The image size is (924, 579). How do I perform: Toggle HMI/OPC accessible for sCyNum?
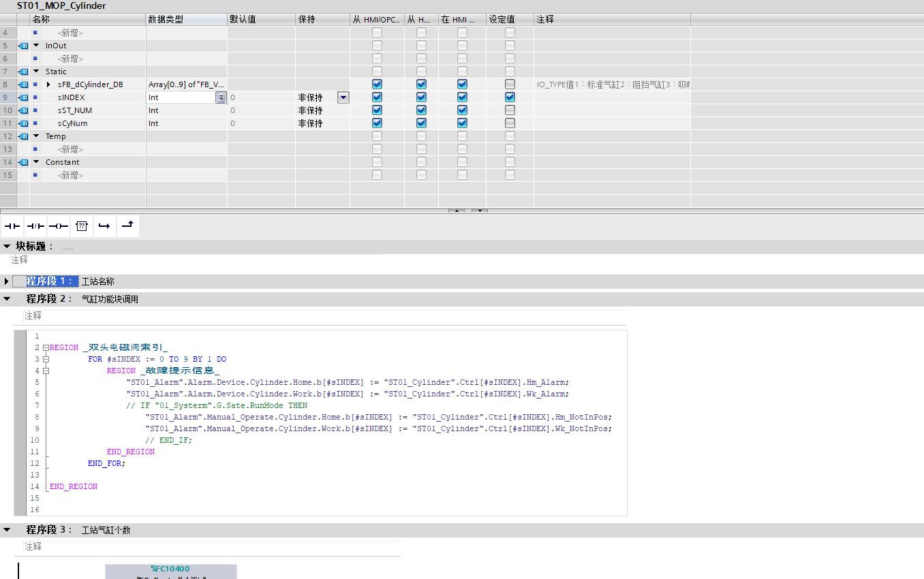coord(377,123)
